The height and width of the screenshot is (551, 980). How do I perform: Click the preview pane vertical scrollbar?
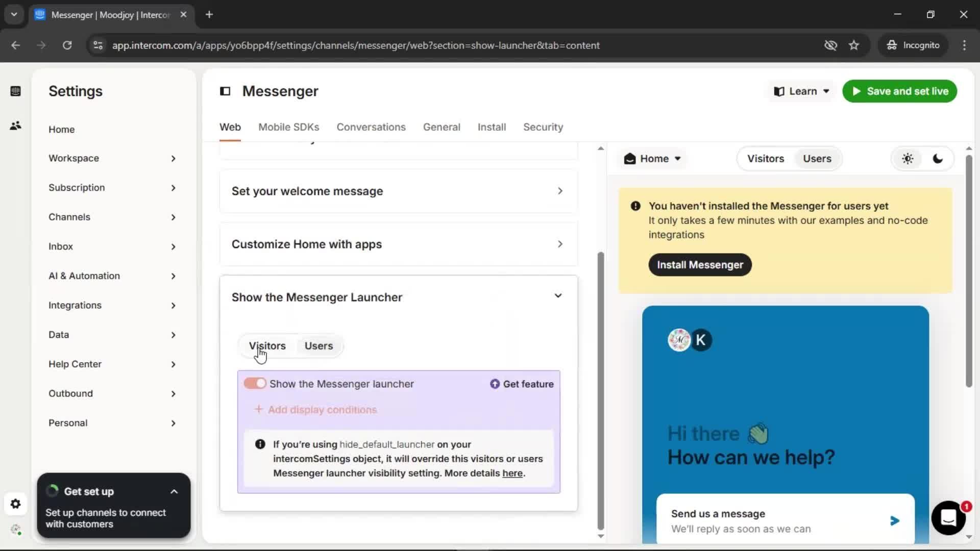tap(969, 270)
